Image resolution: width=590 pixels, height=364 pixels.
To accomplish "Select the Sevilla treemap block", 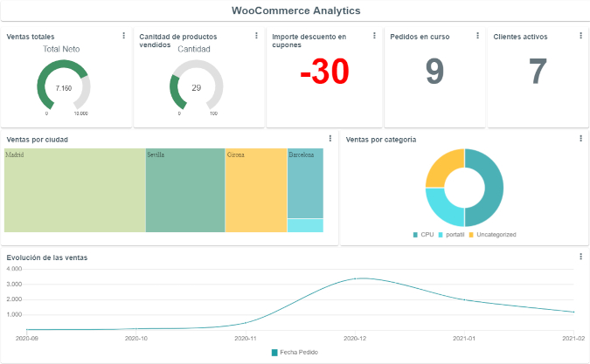I will (x=185, y=190).
